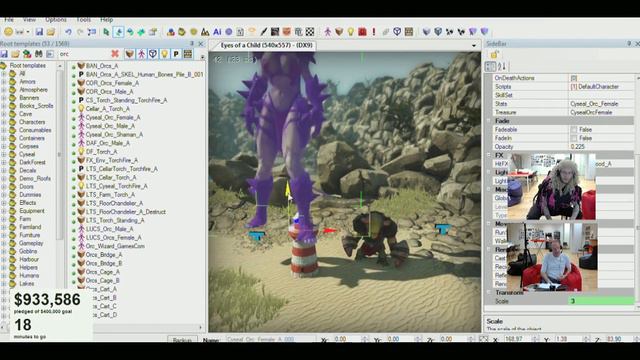Click the Root templates panel save icon
This screenshot has width=640, height=360.
click(x=4, y=54)
